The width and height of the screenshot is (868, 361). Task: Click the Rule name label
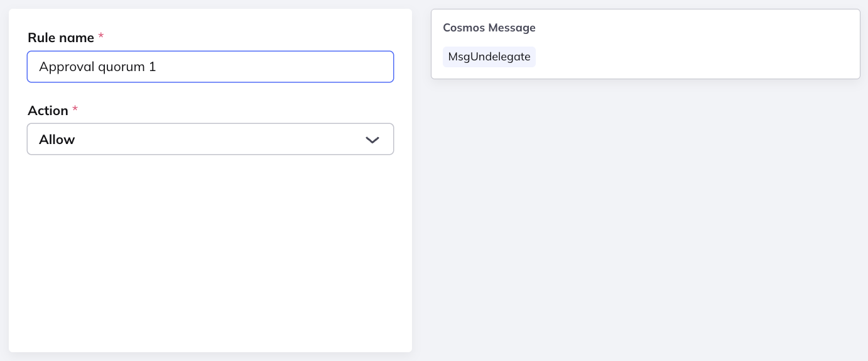(x=61, y=38)
